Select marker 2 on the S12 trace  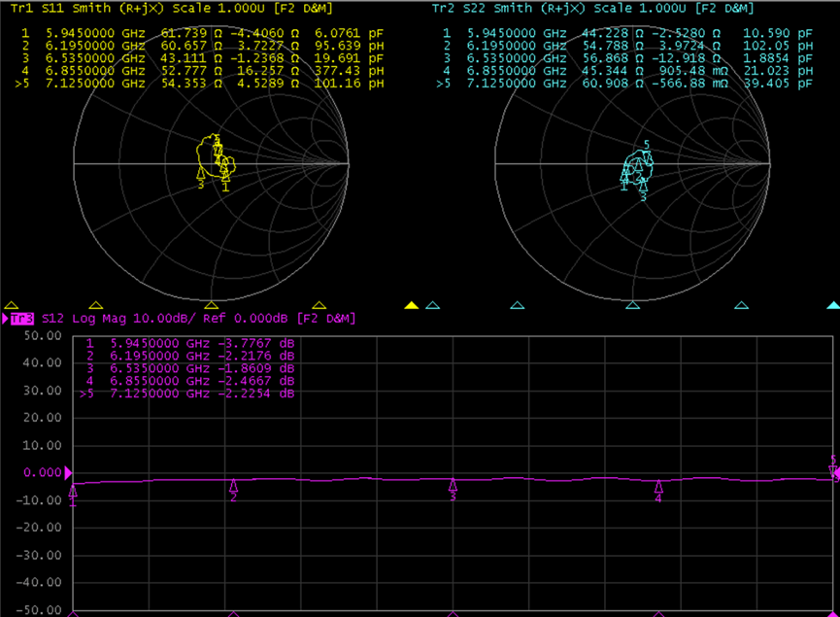pos(233,487)
